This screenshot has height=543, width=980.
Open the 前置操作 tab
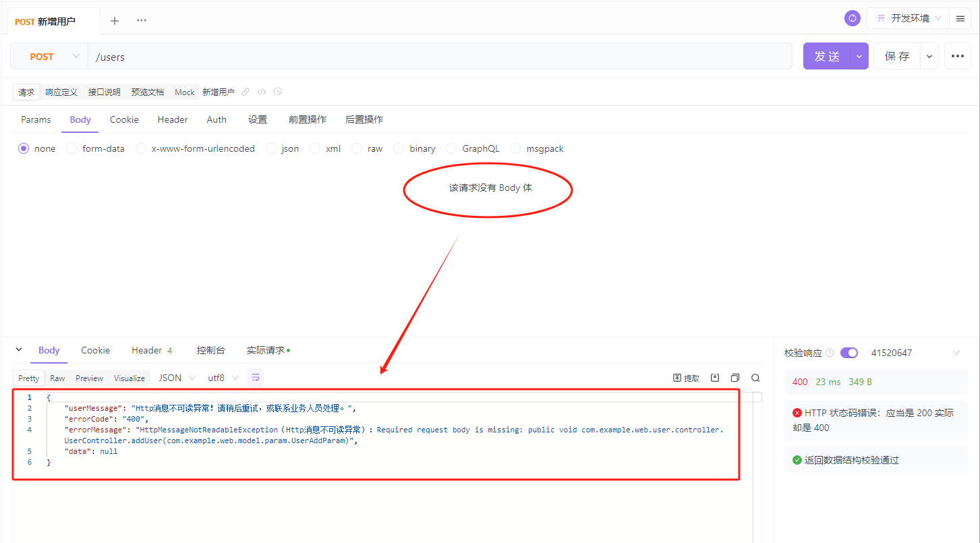(308, 119)
